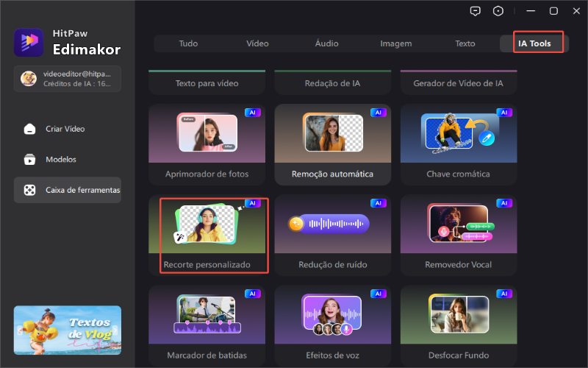This screenshot has height=368, width=588.
Task: Open Aprimorador de fotos tool
Action: [207, 144]
